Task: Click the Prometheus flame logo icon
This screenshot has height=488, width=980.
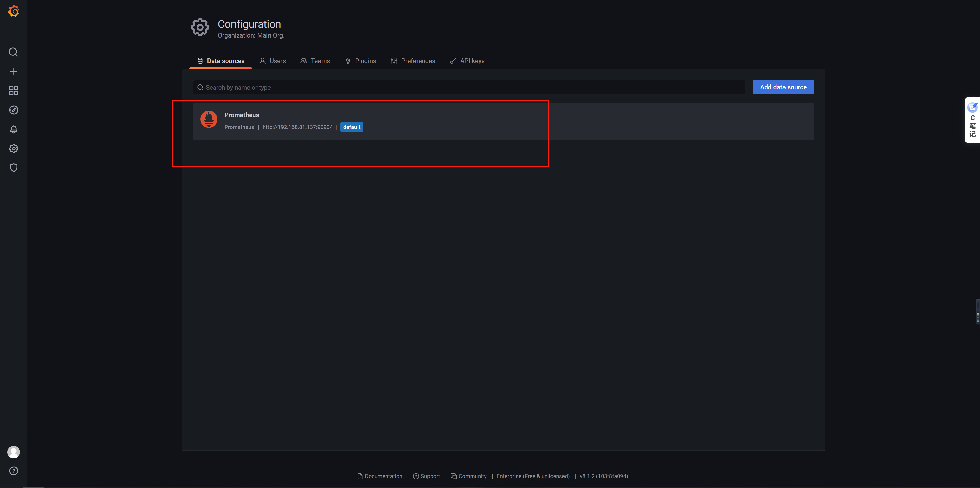Action: pos(209,119)
